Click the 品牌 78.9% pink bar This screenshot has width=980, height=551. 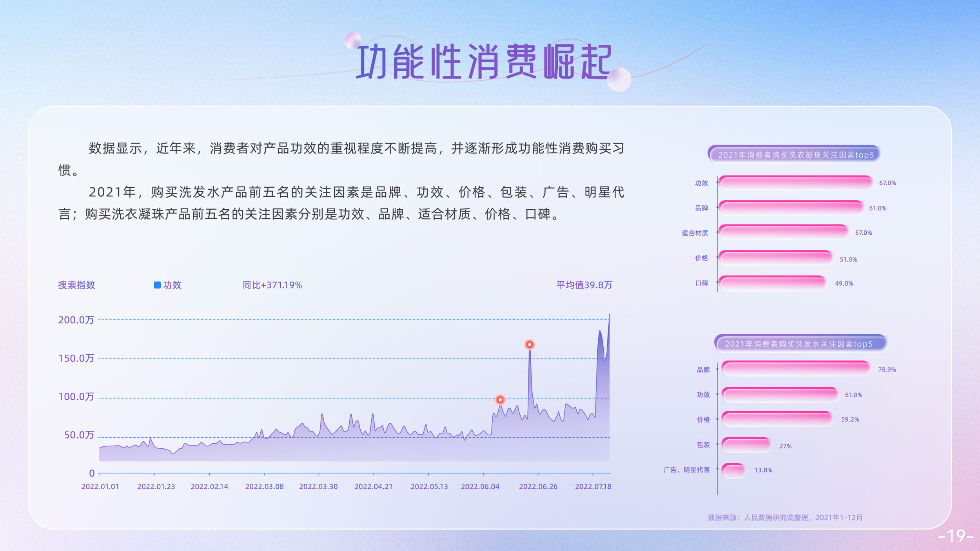[796, 369]
